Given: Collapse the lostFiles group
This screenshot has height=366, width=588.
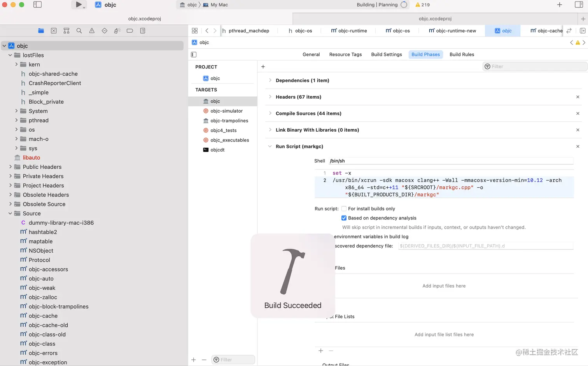Looking at the screenshot, I should click(x=10, y=55).
